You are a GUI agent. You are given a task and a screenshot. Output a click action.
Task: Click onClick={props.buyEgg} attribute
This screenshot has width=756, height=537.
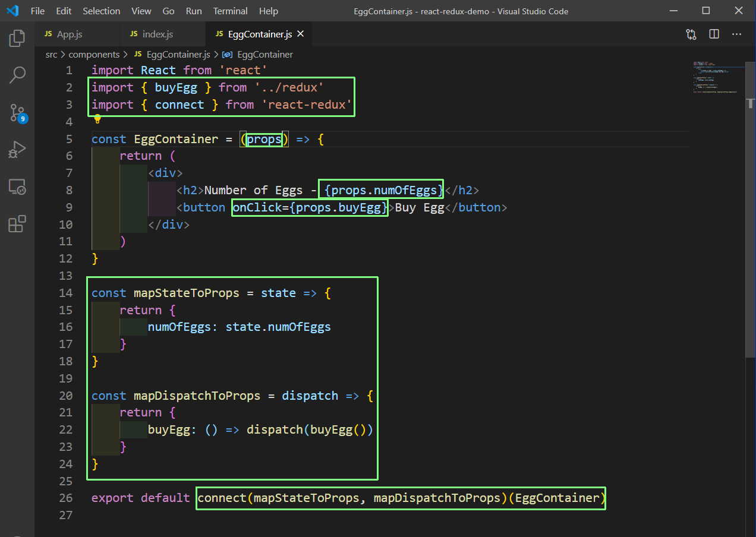click(310, 207)
